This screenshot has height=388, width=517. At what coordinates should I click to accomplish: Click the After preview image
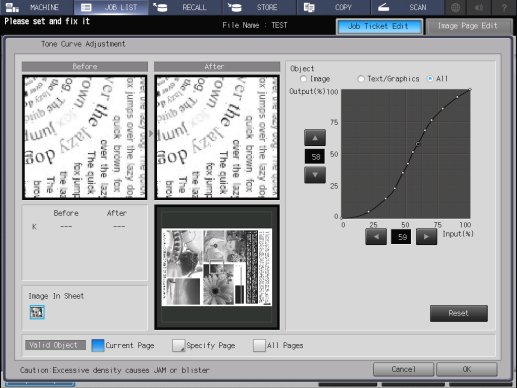[217, 137]
